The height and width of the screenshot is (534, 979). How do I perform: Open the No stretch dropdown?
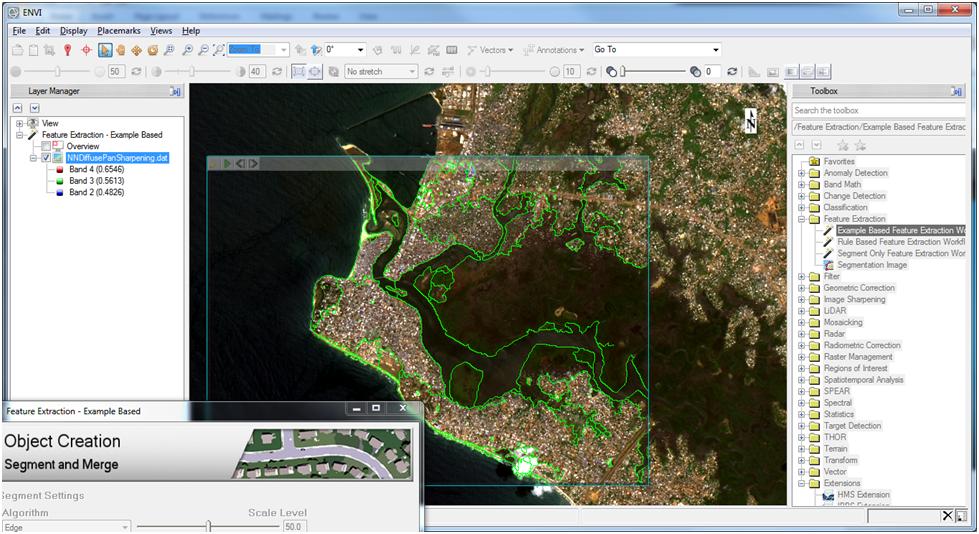pyautogui.click(x=412, y=72)
